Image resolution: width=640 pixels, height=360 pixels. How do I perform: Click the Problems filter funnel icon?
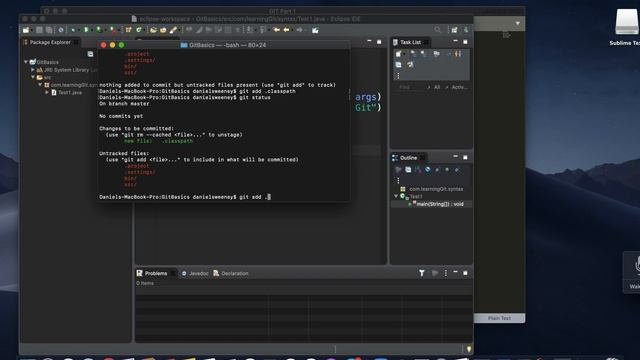[422, 273]
